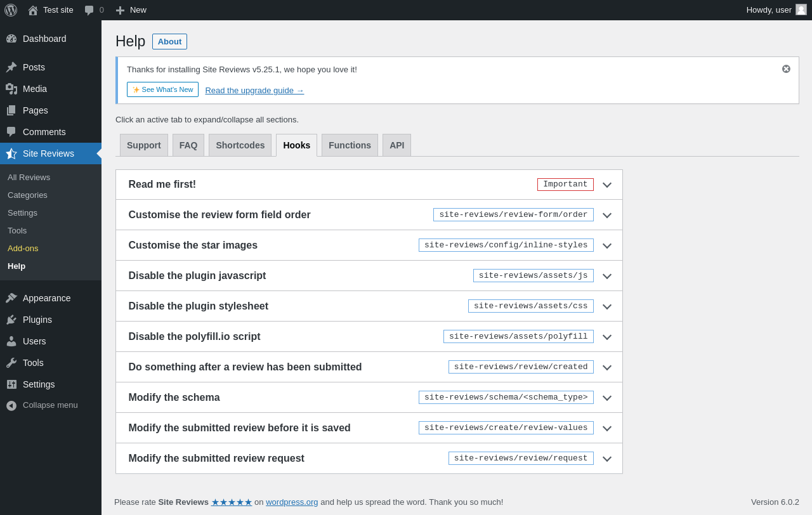Expand the "Modify the schema" section

[x=607, y=398]
